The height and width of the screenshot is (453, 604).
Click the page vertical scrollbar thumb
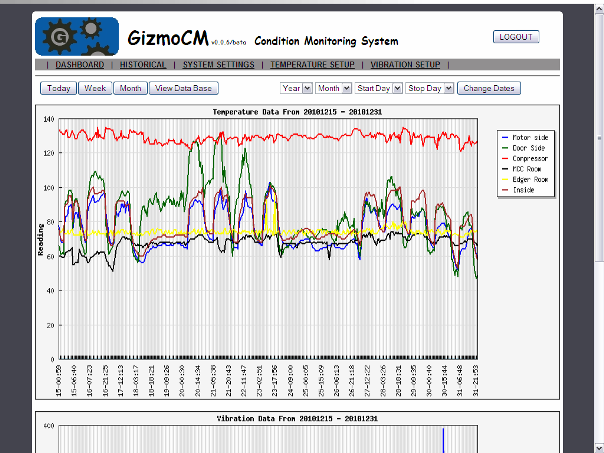click(599, 138)
